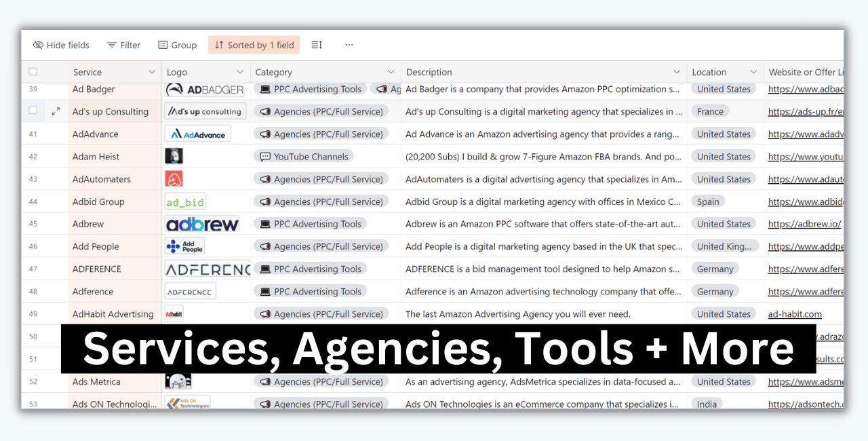868x441 pixels.
Task: Click the AdAdvance logo thumbnail
Action: pos(197,134)
